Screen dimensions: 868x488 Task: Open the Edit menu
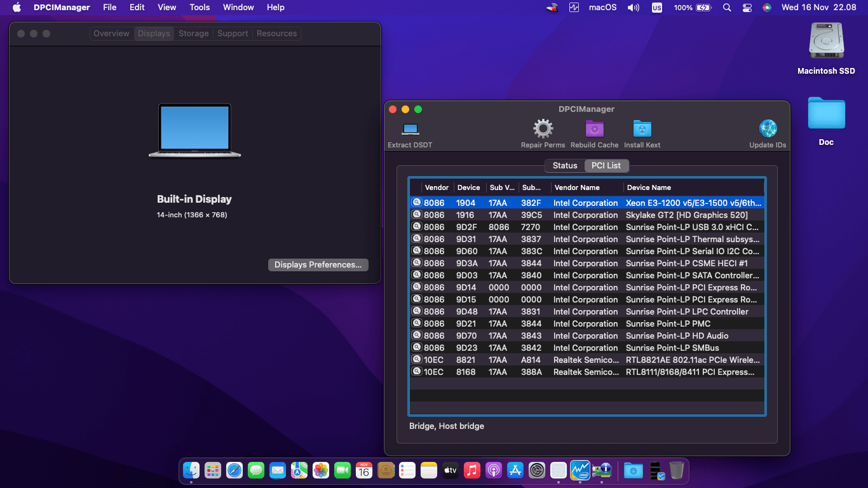[x=137, y=8]
